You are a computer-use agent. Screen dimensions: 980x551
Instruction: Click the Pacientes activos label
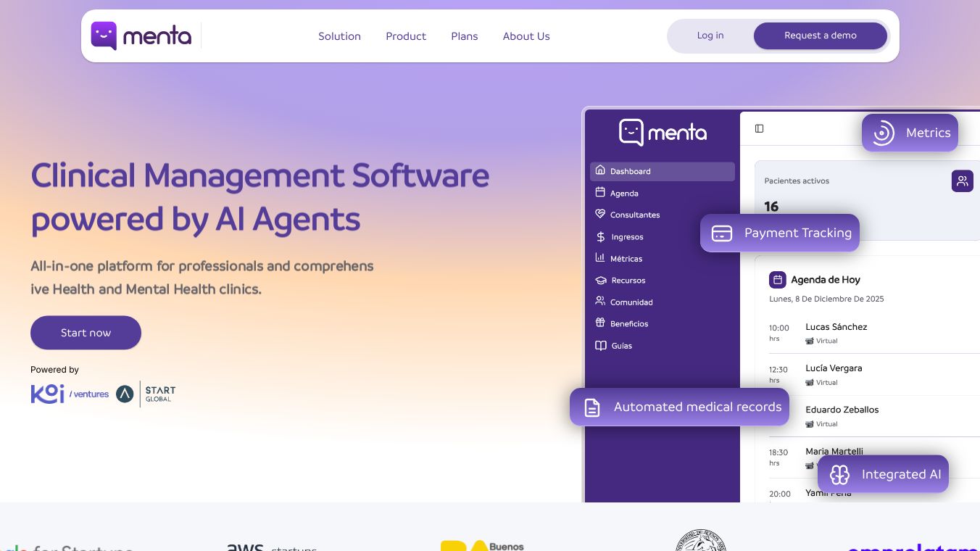point(797,181)
